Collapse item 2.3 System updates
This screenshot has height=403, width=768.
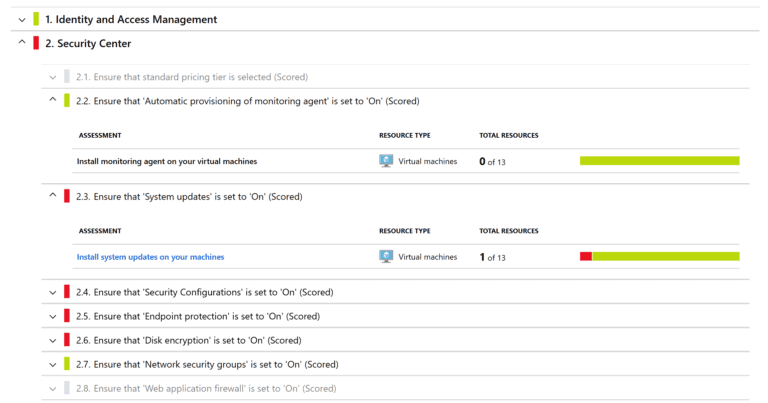tap(52, 195)
